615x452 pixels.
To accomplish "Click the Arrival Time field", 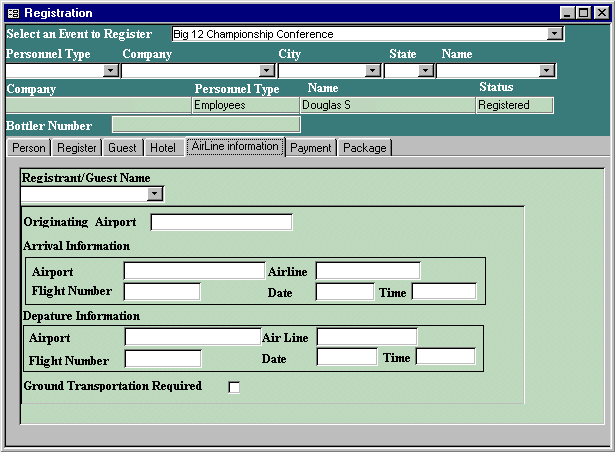I will point(444,292).
